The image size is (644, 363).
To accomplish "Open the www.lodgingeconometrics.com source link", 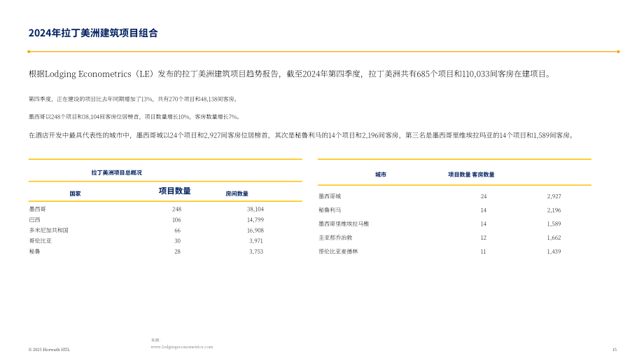I will pyautogui.click(x=181, y=347).
